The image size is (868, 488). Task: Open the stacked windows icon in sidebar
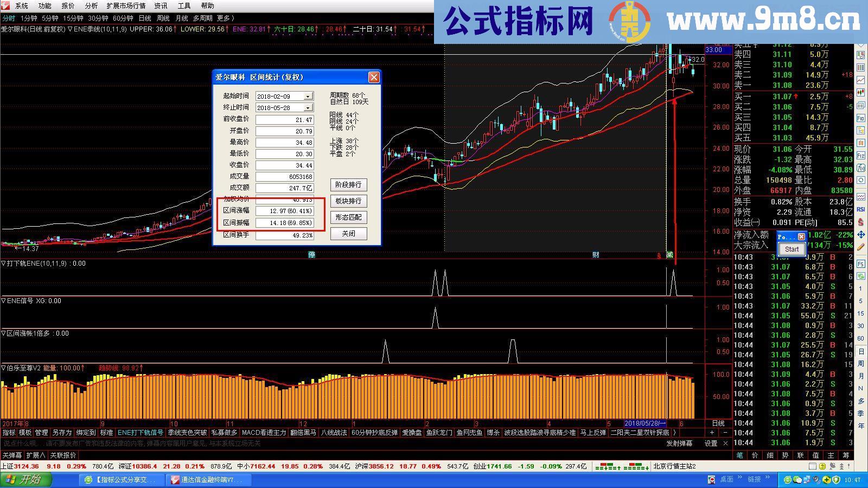pyautogui.click(x=861, y=105)
